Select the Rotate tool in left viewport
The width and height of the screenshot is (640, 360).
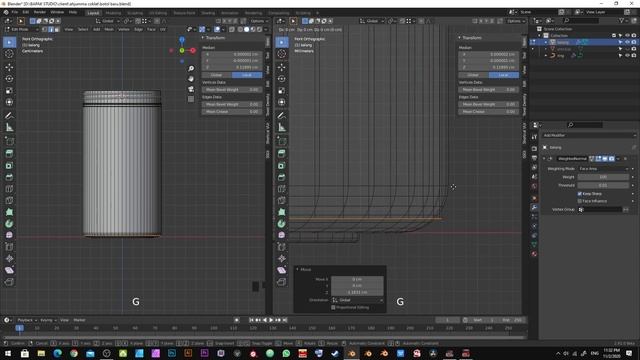tap(9, 79)
